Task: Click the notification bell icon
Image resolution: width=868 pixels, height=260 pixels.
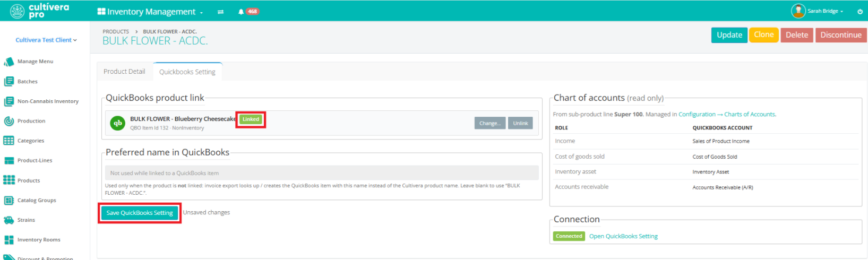Action: pyautogui.click(x=241, y=12)
